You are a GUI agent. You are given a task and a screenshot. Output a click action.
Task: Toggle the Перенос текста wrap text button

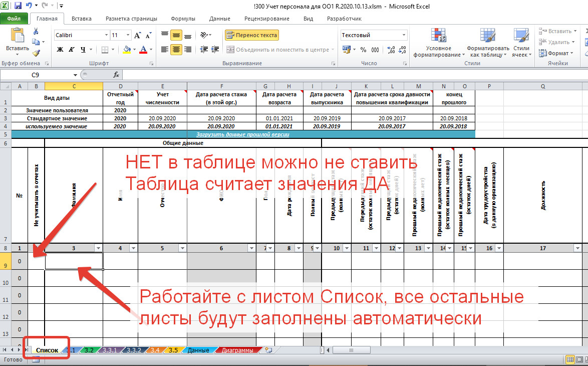(x=251, y=35)
